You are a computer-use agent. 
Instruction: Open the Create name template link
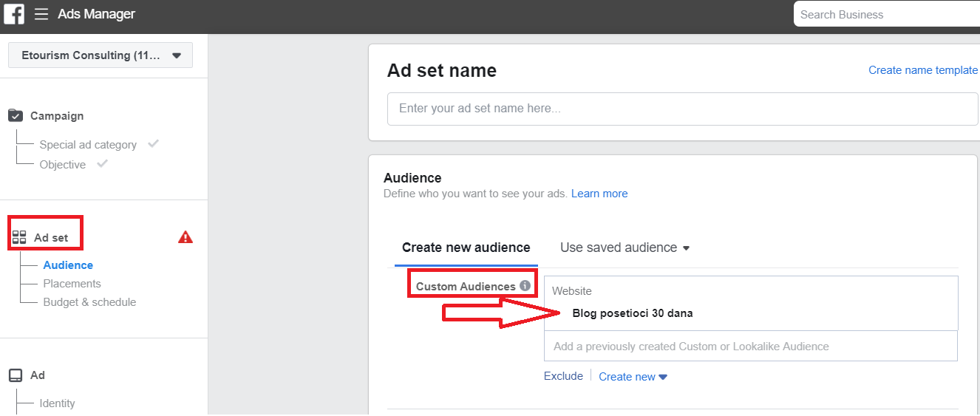923,70
